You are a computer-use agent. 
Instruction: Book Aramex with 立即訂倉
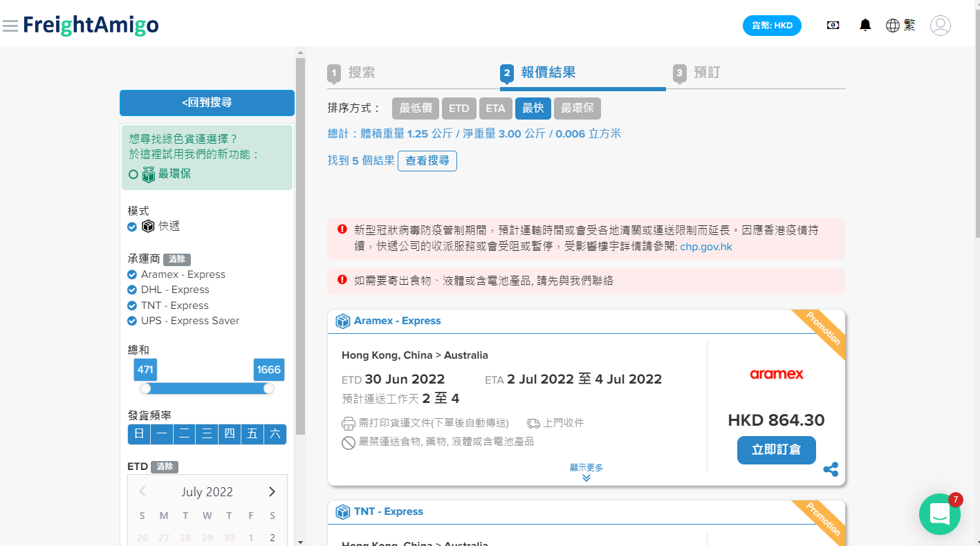point(777,450)
